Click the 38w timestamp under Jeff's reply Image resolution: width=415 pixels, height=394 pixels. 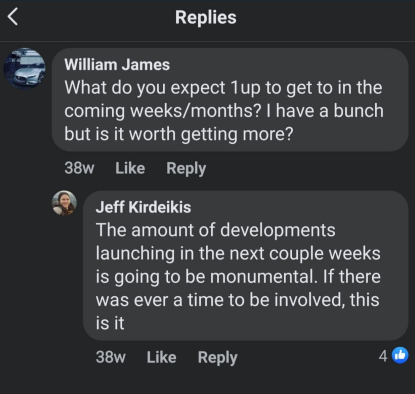(x=111, y=357)
